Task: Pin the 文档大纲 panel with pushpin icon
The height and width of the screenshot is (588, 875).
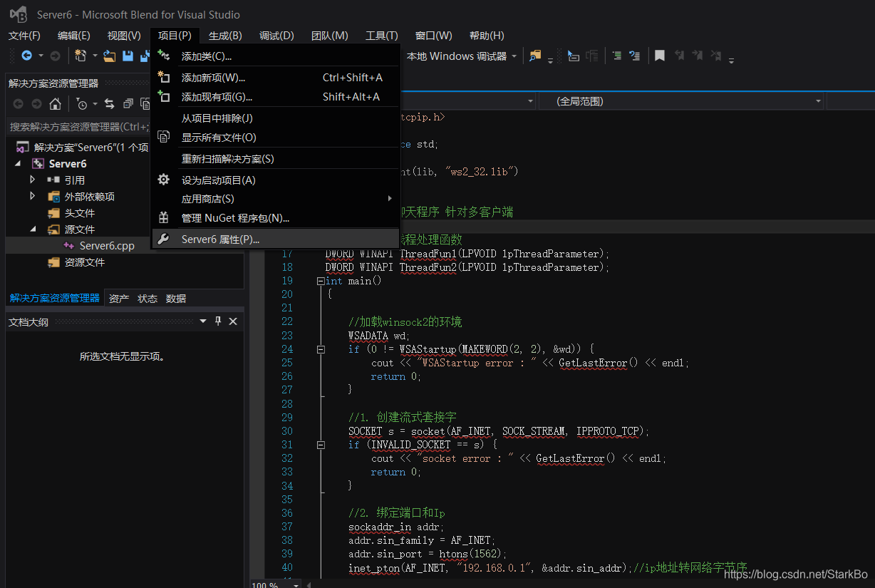Action: [x=218, y=321]
